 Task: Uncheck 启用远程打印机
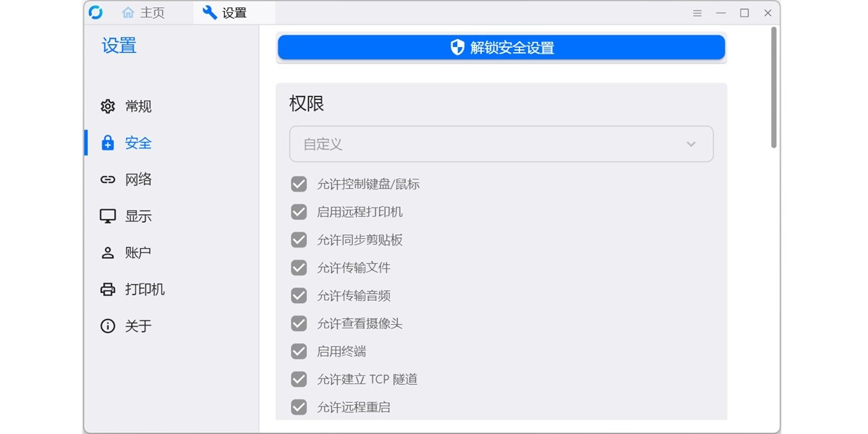coord(299,212)
